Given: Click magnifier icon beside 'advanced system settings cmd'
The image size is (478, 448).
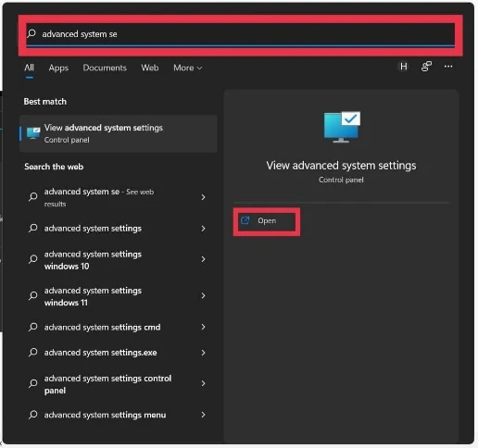Looking at the screenshot, I should (32, 327).
